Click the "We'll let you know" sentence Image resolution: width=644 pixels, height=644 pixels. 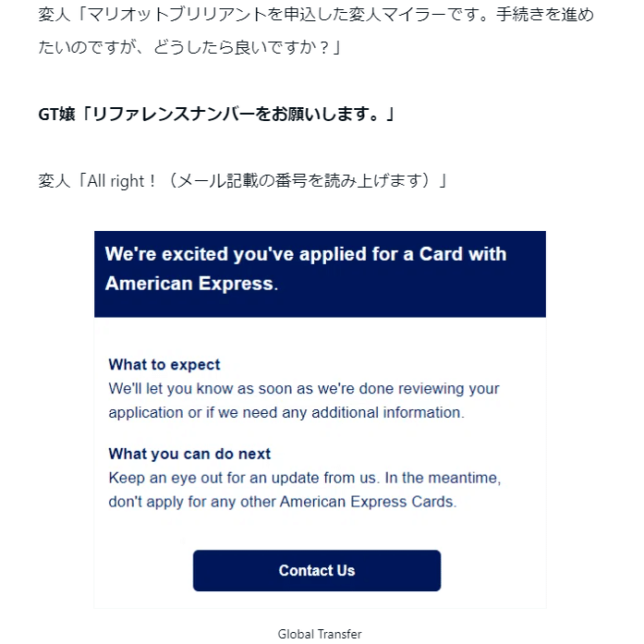pos(304,389)
